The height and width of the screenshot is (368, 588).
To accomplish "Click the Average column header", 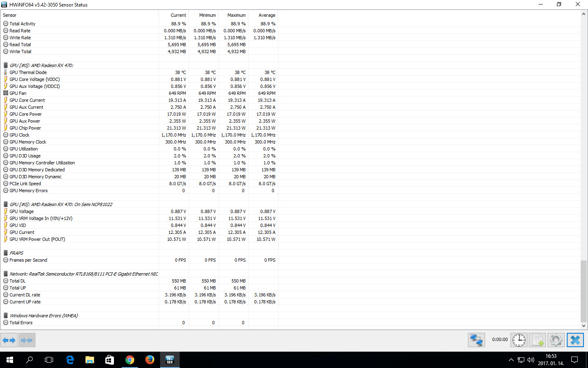I will click(263, 15).
